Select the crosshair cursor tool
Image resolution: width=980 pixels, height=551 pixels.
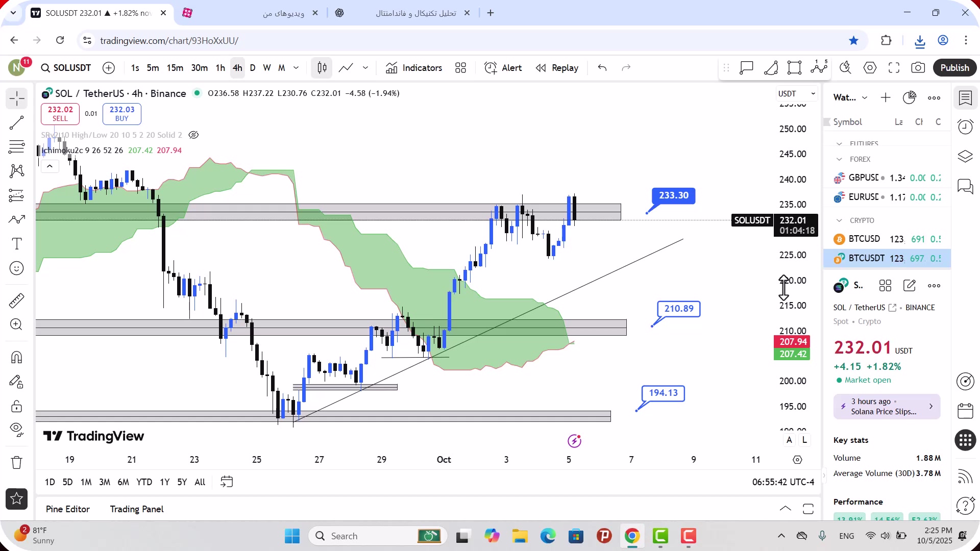click(x=16, y=98)
